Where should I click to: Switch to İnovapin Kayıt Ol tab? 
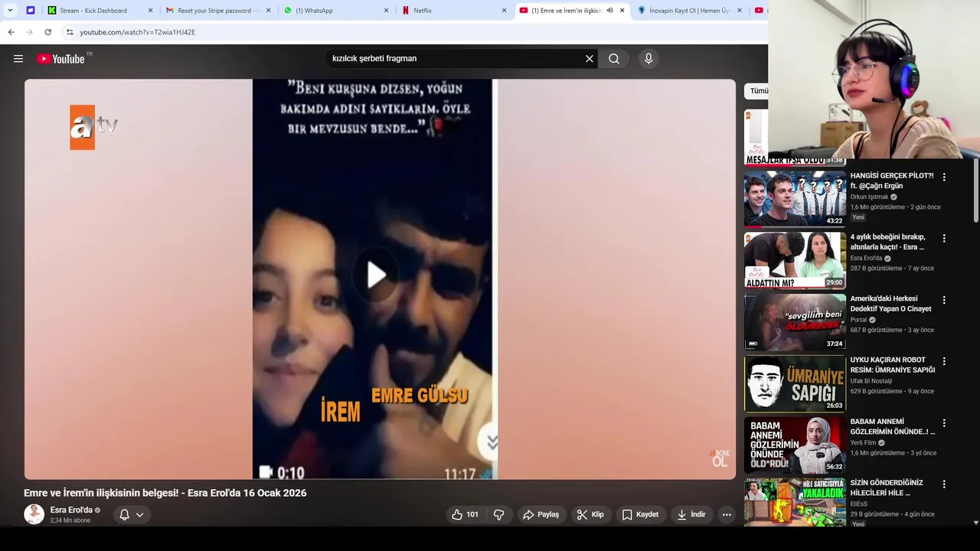point(689,11)
